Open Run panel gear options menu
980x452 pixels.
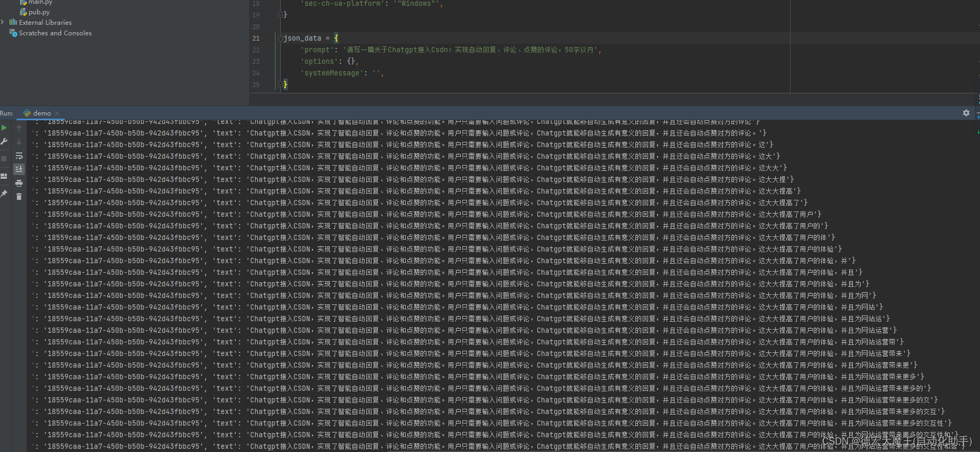(966, 113)
